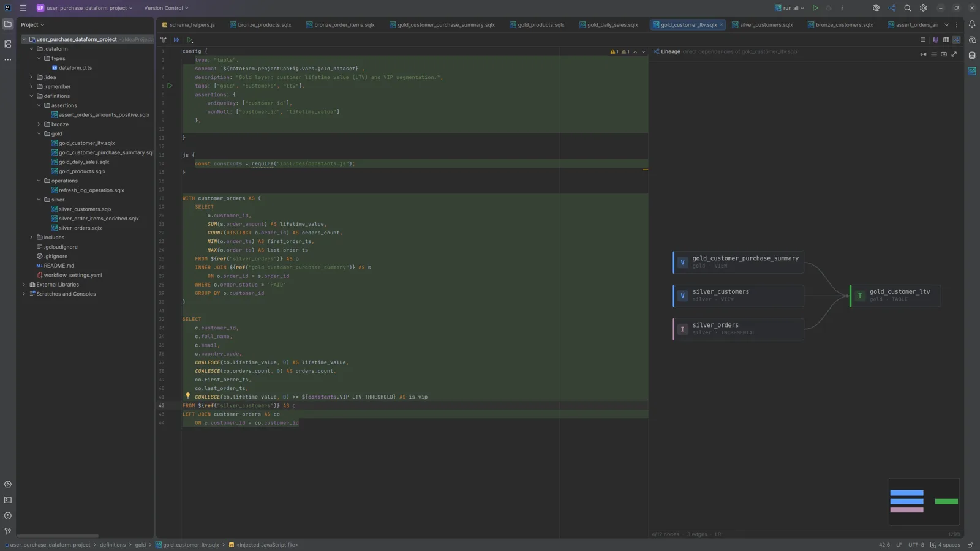Open the Dataform tool window in the right sidebar
The image size is (980, 551).
point(972,72)
